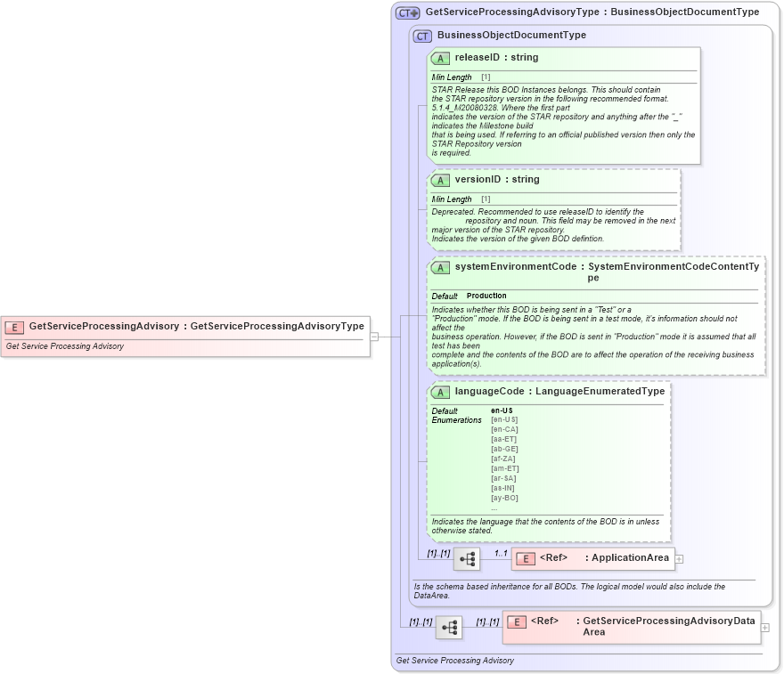Click the CT+ icon of GetServiceProcessingAdvisoryType
Image resolution: width=784 pixels, height=674 pixels.
tap(407, 13)
